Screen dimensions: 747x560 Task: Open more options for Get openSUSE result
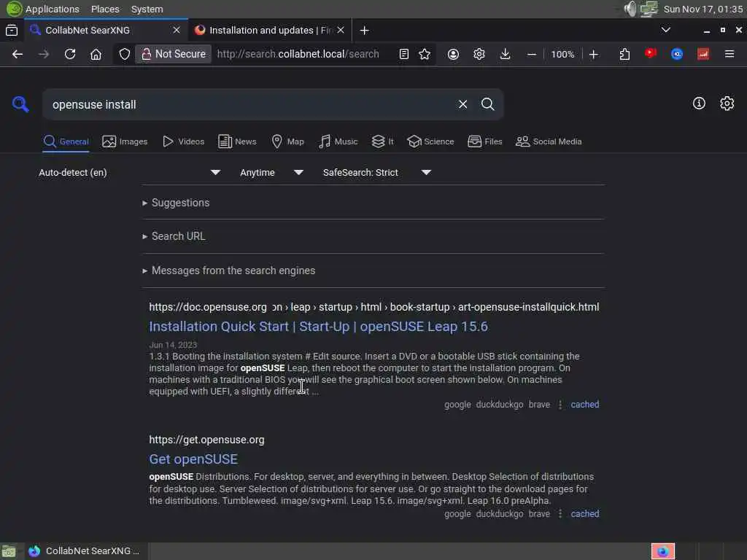click(560, 514)
